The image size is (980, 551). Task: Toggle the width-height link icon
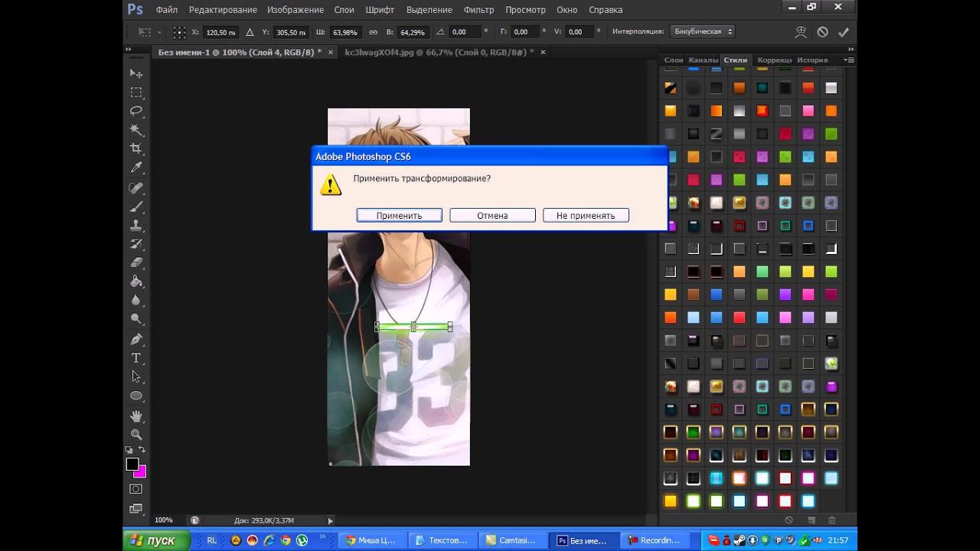tap(374, 32)
